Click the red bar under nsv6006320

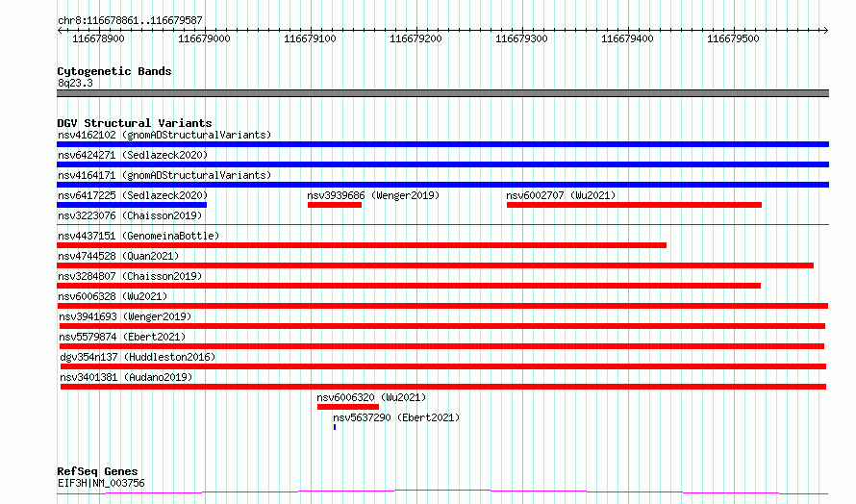click(x=348, y=407)
